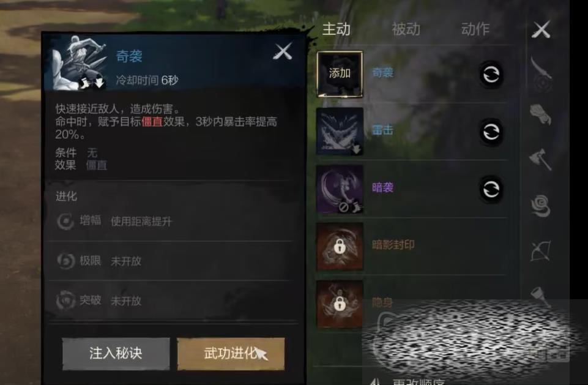Switch to the 被动 tab

406,29
